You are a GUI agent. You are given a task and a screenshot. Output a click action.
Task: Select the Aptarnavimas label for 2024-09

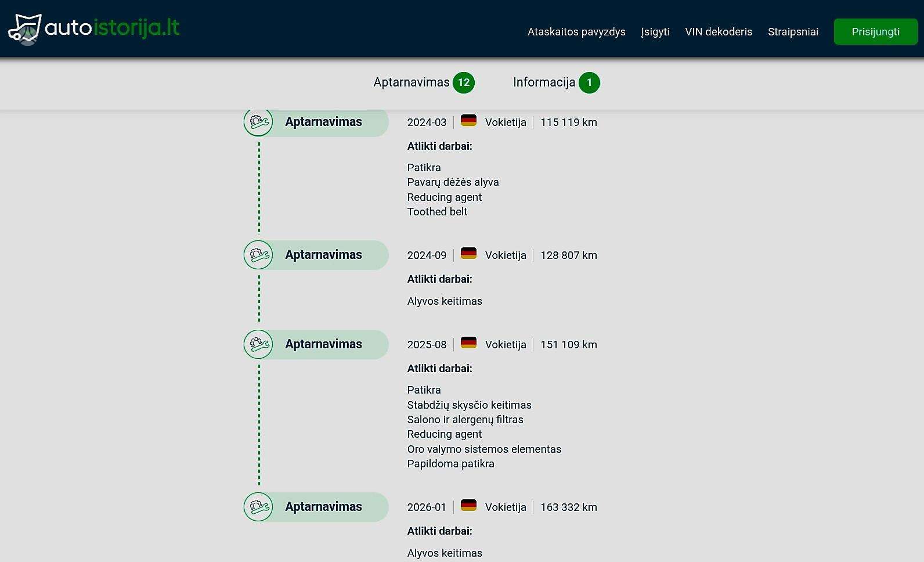tap(323, 255)
